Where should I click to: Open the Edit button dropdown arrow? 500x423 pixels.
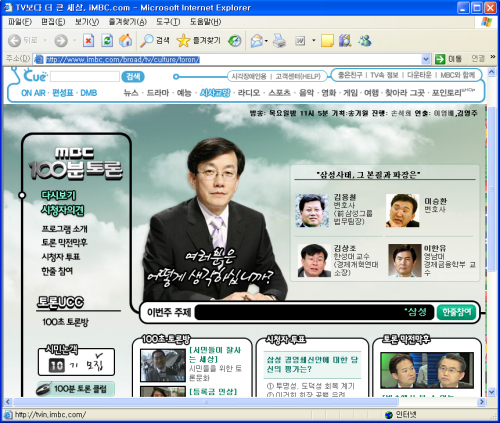313,41
